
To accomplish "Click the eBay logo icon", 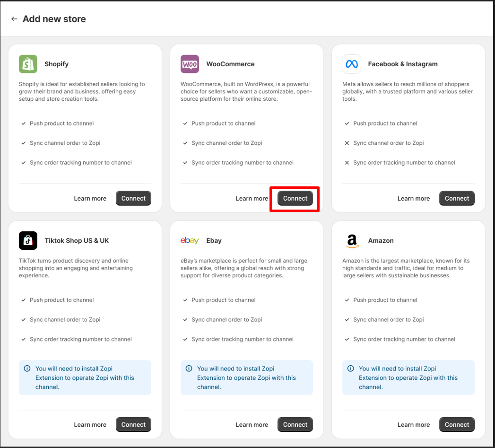I will pyautogui.click(x=190, y=241).
